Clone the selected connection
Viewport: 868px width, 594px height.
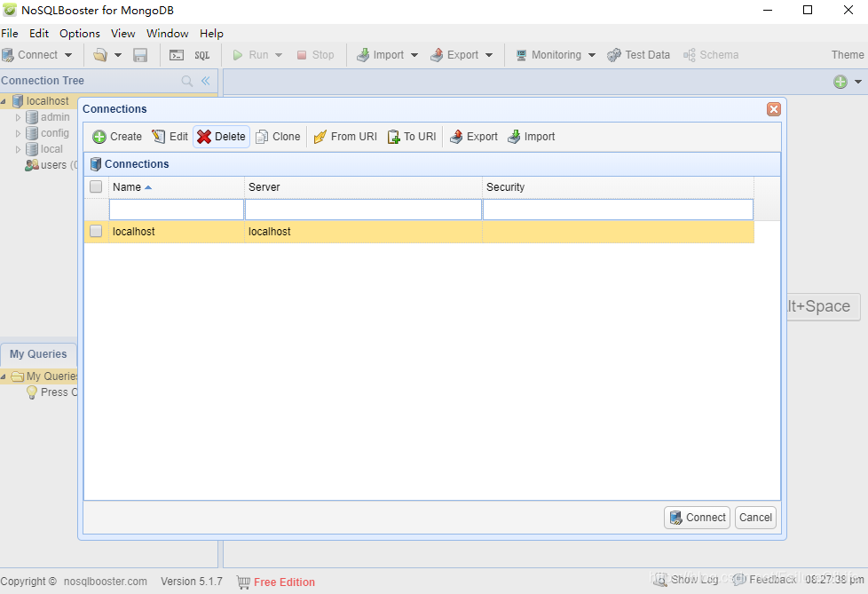(x=278, y=137)
